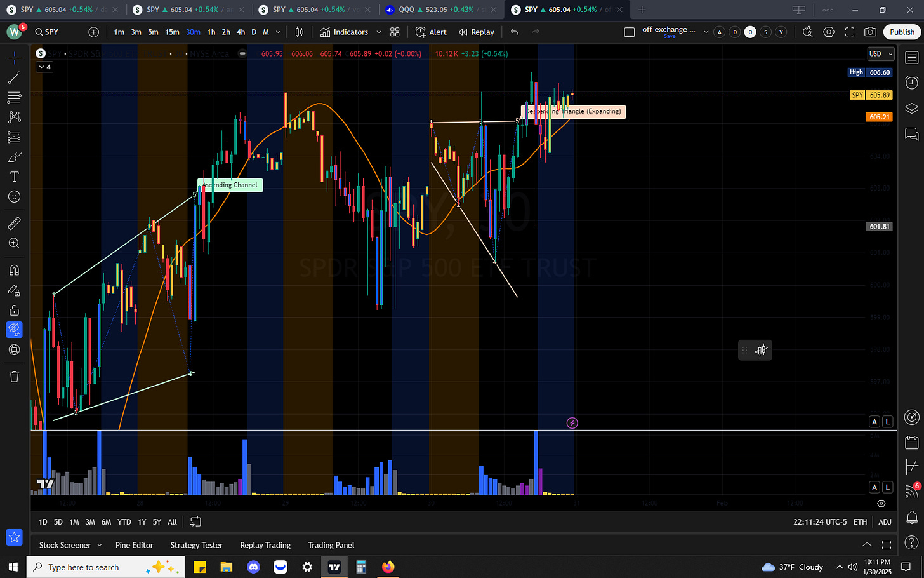Open the options strategy chart icon
The image size is (924, 578).
[x=911, y=467]
